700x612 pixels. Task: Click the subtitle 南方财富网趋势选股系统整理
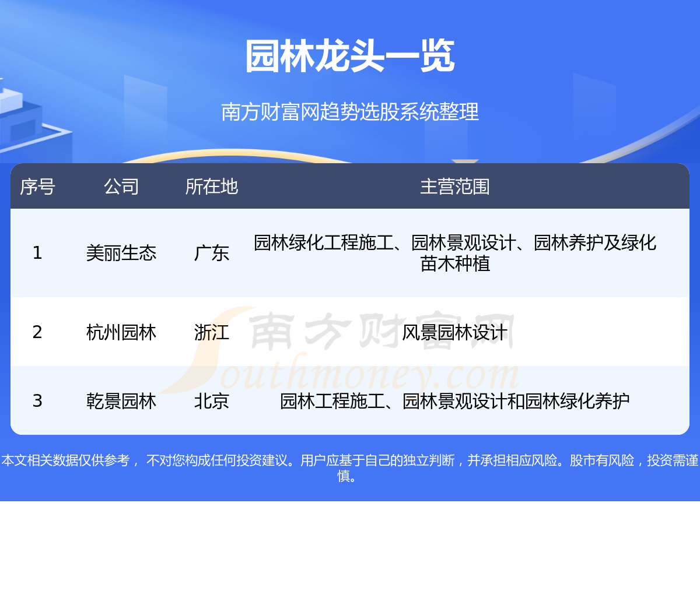click(350, 111)
